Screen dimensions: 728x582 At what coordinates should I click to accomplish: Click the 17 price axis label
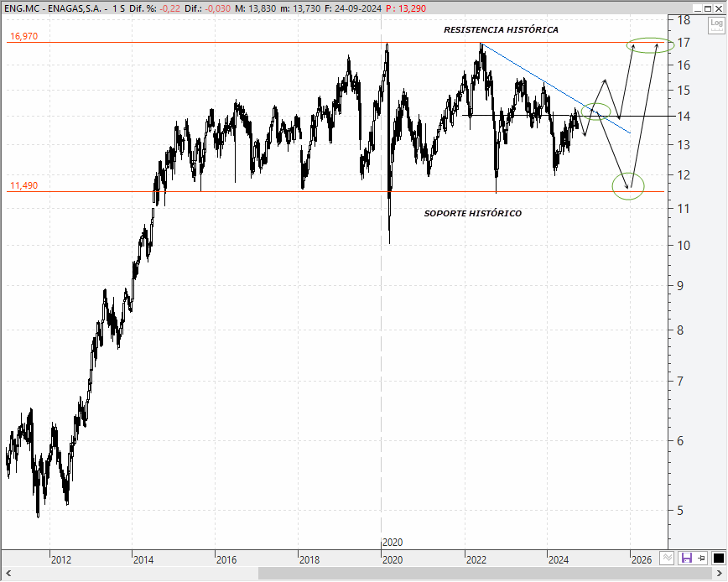coord(684,43)
